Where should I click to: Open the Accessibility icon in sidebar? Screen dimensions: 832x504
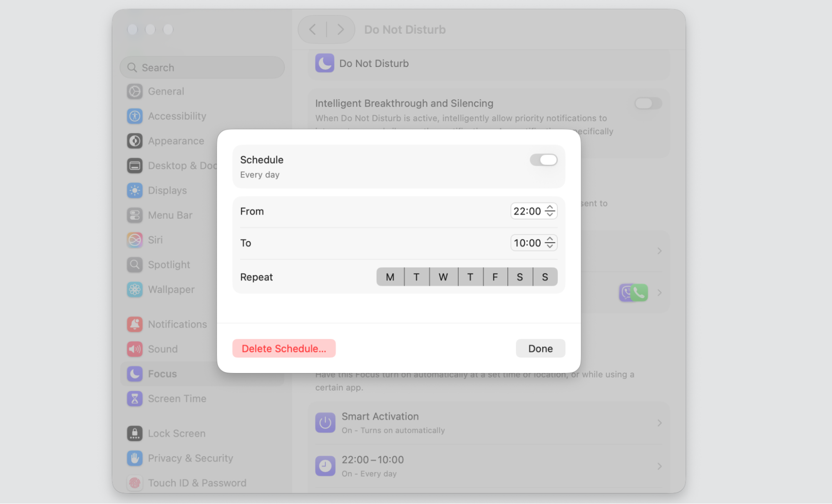pyautogui.click(x=134, y=116)
